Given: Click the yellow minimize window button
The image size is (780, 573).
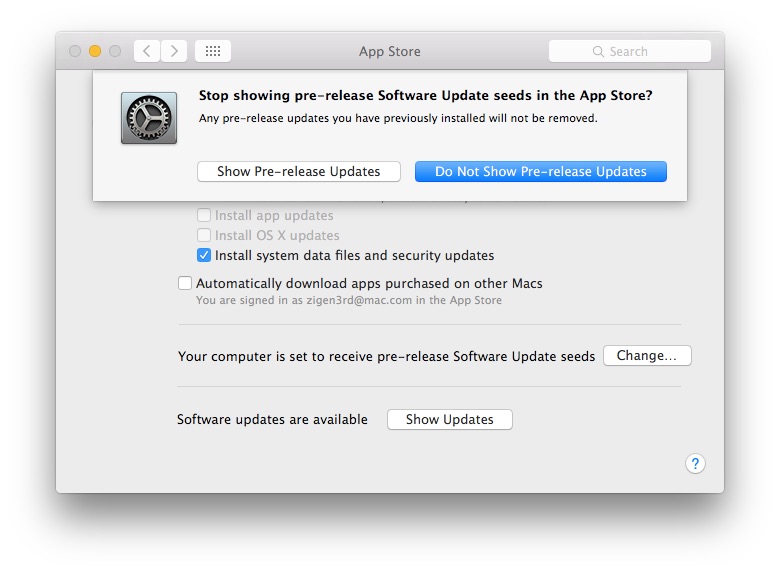Looking at the screenshot, I should coord(95,51).
